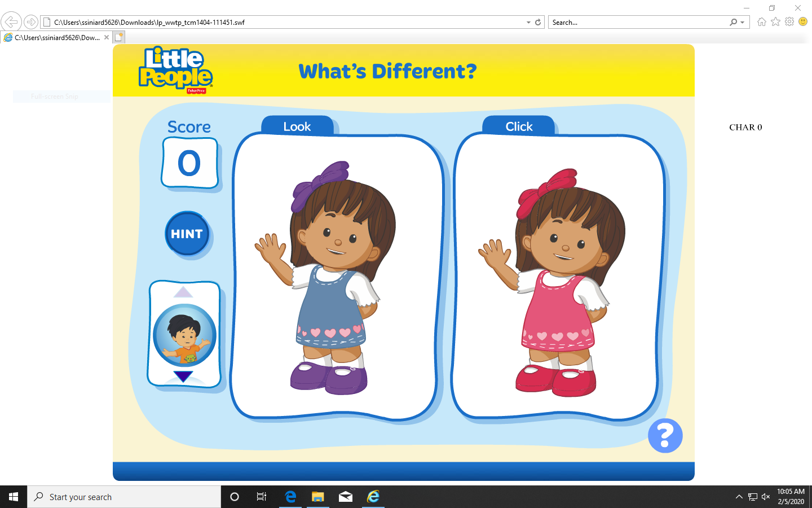Open the browser Home icon
Image resolution: width=812 pixels, height=508 pixels.
pos(762,22)
